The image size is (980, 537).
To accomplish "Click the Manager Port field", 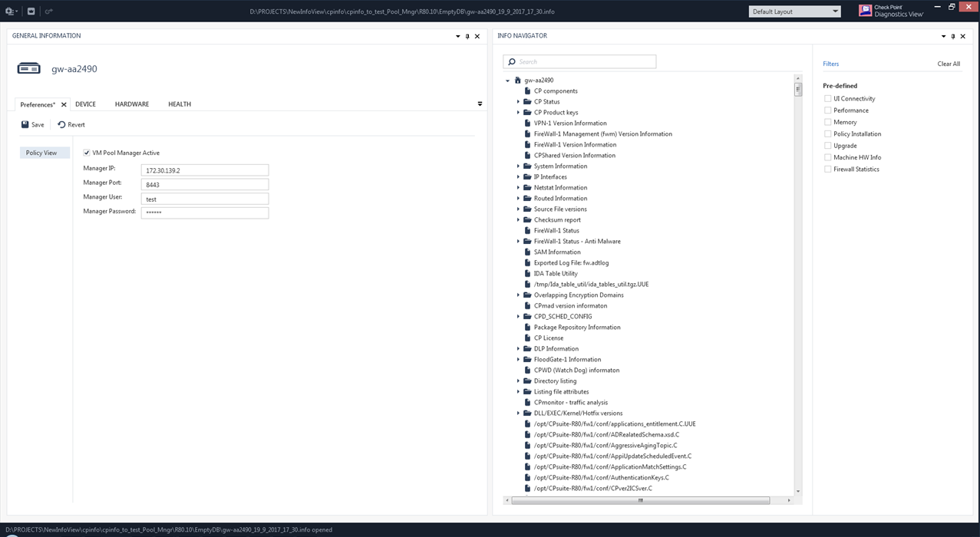I will click(205, 185).
